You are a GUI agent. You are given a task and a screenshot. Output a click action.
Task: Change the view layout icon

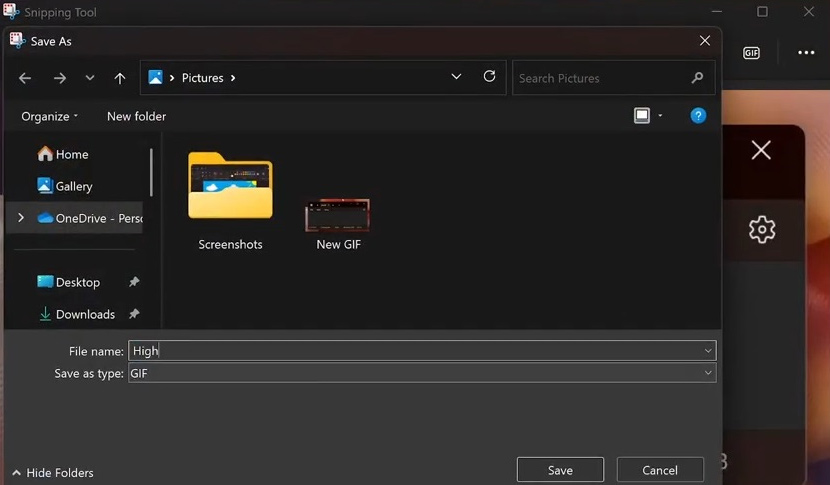coord(642,115)
